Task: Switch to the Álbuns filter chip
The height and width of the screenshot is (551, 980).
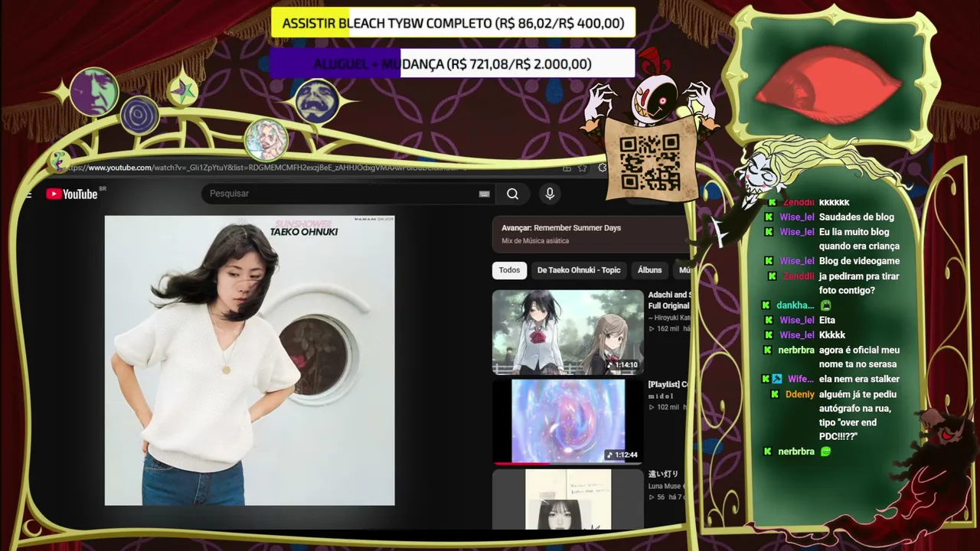Action: point(649,270)
